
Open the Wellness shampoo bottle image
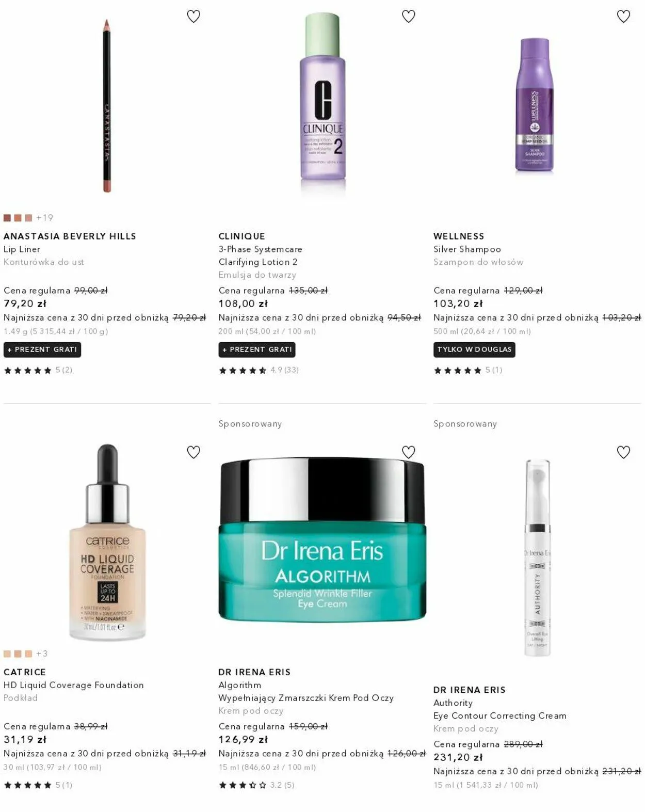click(x=535, y=105)
